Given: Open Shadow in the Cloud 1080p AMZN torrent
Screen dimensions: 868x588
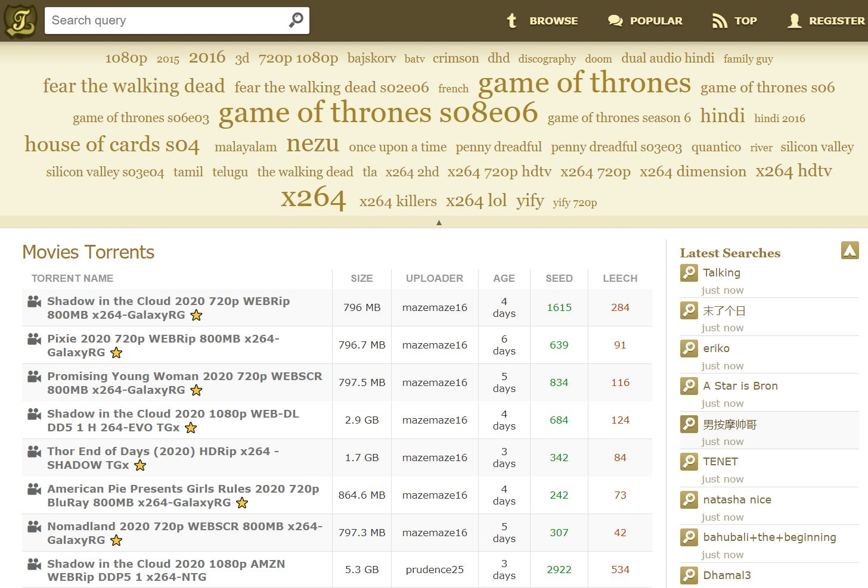Looking at the screenshot, I should click(x=166, y=570).
